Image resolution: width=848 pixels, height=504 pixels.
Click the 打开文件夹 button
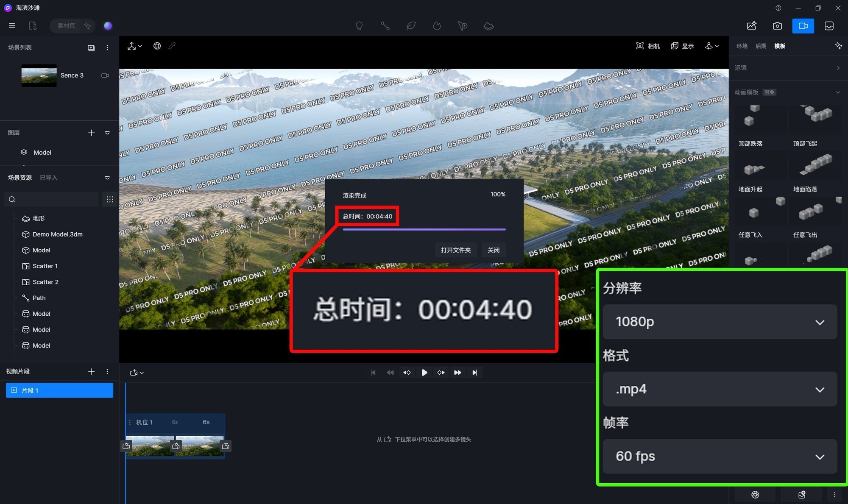455,250
